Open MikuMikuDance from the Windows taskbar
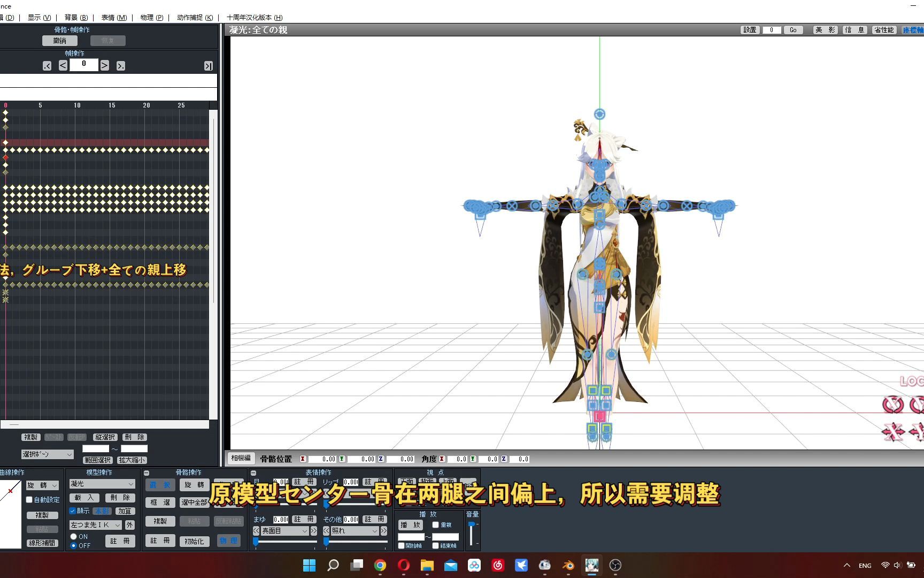Viewport: 924px width, 578px height. tap(591, 565)
